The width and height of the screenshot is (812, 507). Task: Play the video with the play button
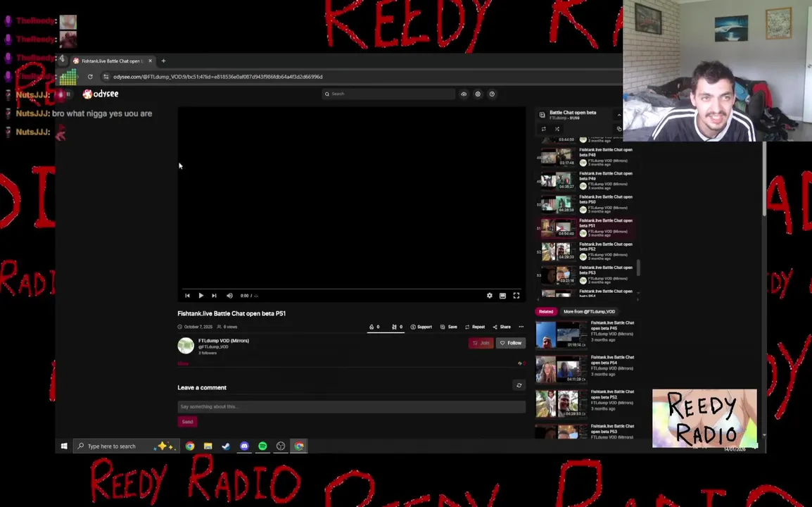(201, 296)
